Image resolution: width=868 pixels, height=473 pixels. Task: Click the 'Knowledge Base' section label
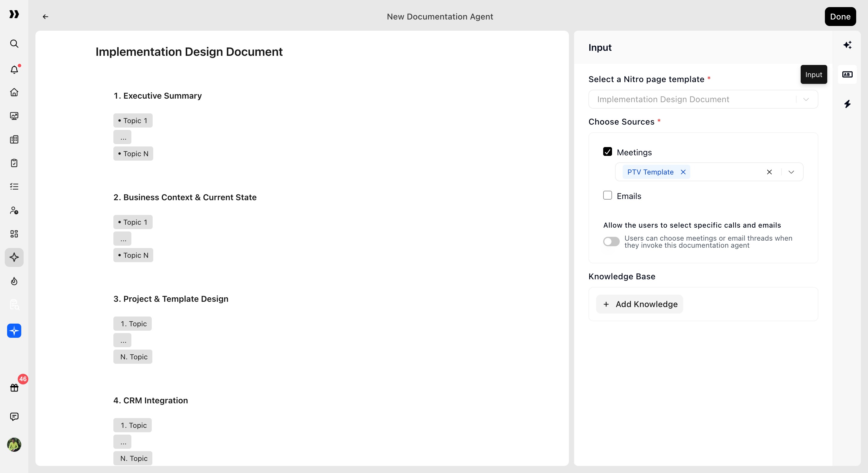click(x=622, y=277)
